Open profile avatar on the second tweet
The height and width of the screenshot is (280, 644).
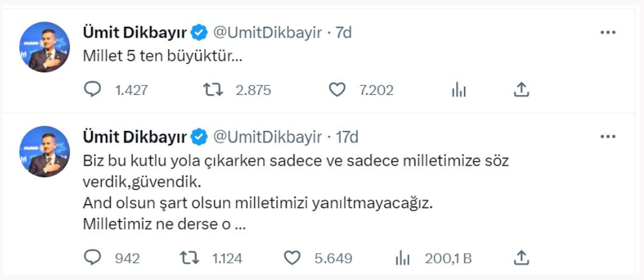(x=45, y=152)
